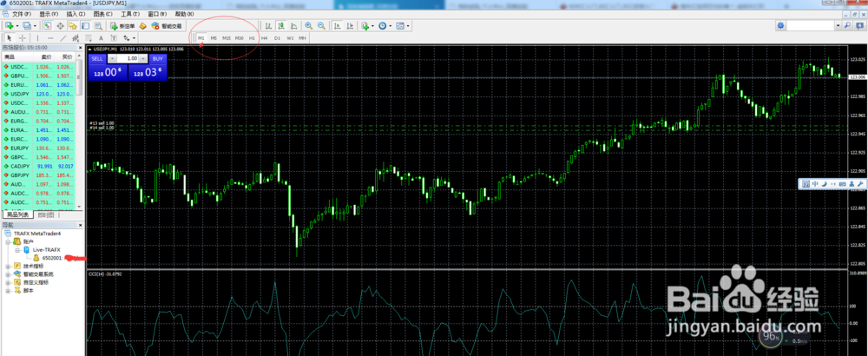Open the Templates icon
Image resolution: width=868 pixels, height=356 pixels.
[400, 25]
